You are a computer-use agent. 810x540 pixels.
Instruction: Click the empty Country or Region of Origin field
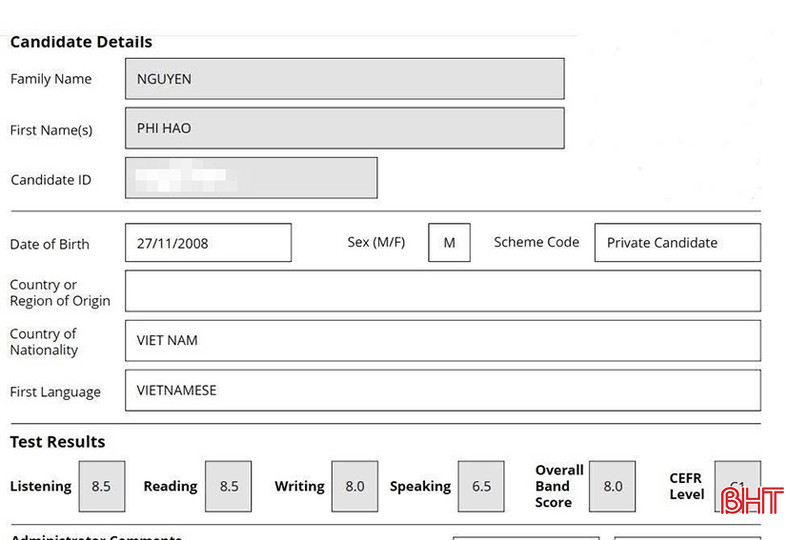click(442, 291)
